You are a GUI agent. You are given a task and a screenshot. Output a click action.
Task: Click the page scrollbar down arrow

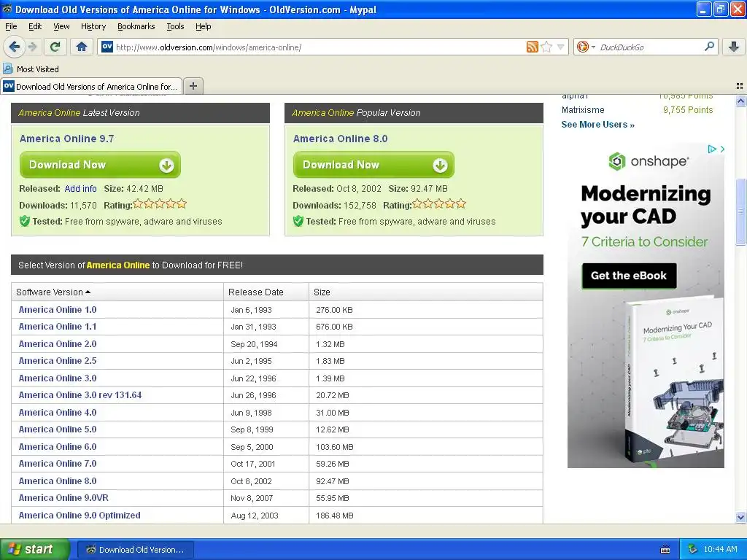coord(741,518)
